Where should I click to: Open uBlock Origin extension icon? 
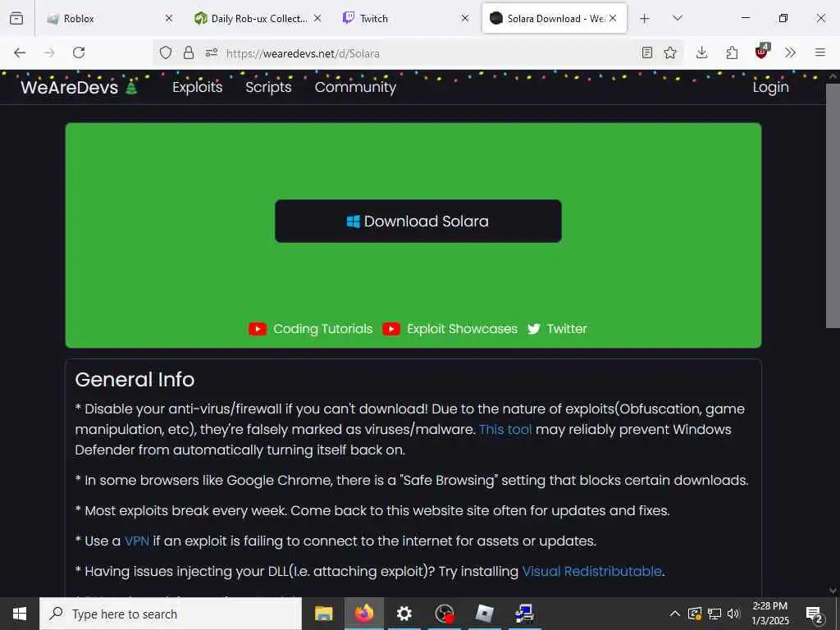[762, 52]
